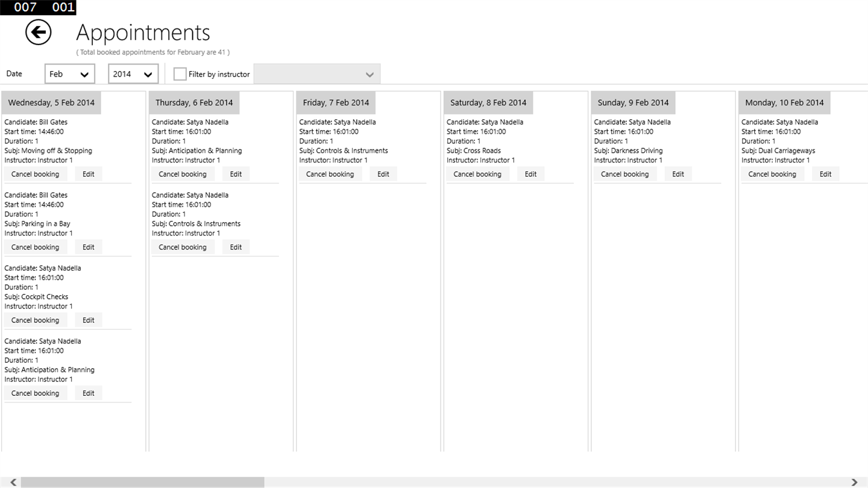
Task: Click the Appointments page title
Action: [x=143, y=33]
